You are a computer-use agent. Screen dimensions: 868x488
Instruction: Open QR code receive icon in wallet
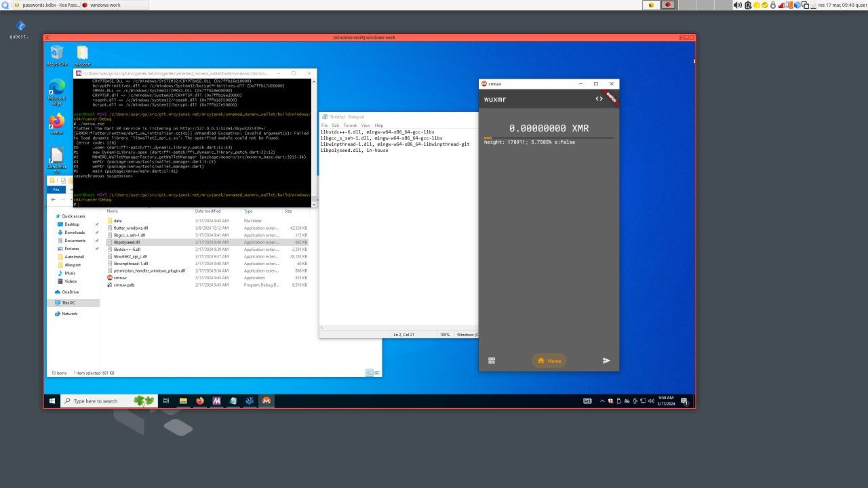click(x=492, y=361)
